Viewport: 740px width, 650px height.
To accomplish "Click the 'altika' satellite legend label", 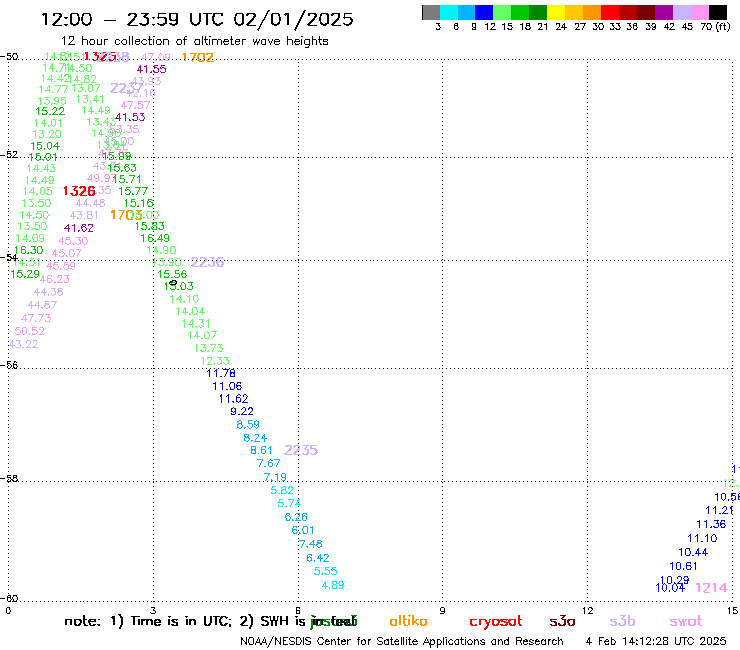I will pyautogui.click(x=408, y=621).
